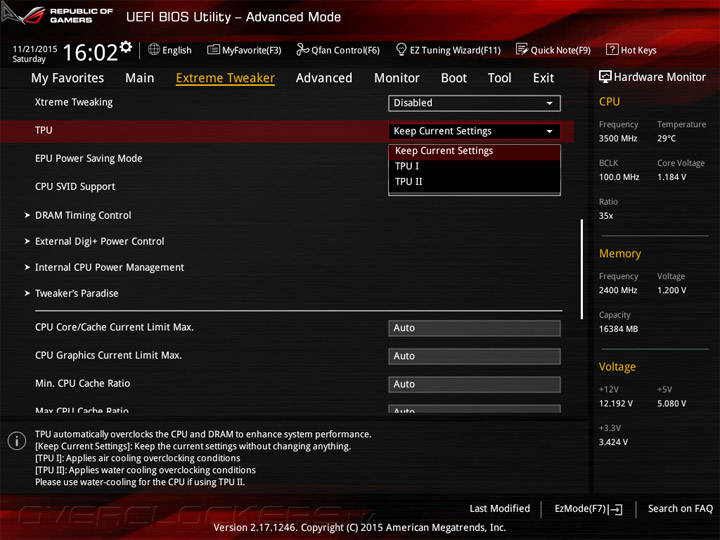The width and height of the screenshot is (720, 540).
Task: Choose Keep Current Settings in the TPU list
Action: (x=474, y=151)
